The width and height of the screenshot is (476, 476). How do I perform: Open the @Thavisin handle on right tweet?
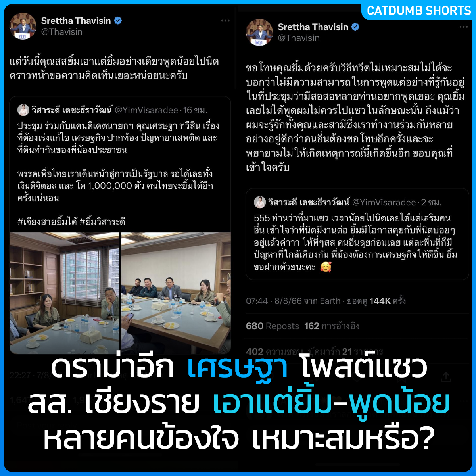point(299,38)
